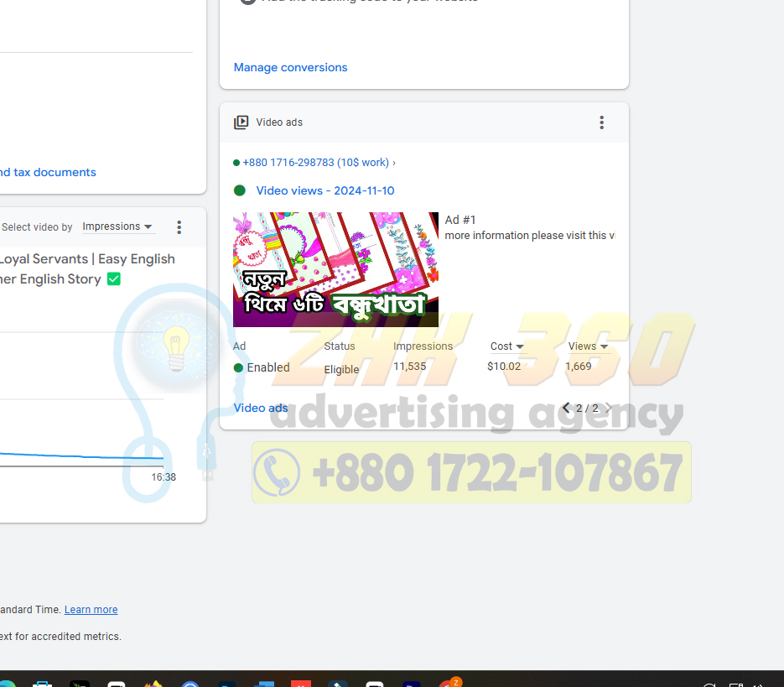
Task: Click the Loyal Servants Easy English video title
Action: click(x=87, y=269)
